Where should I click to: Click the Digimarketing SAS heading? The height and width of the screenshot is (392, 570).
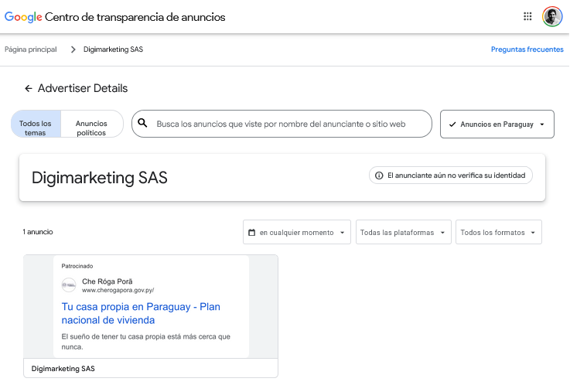tap(99, 178)
